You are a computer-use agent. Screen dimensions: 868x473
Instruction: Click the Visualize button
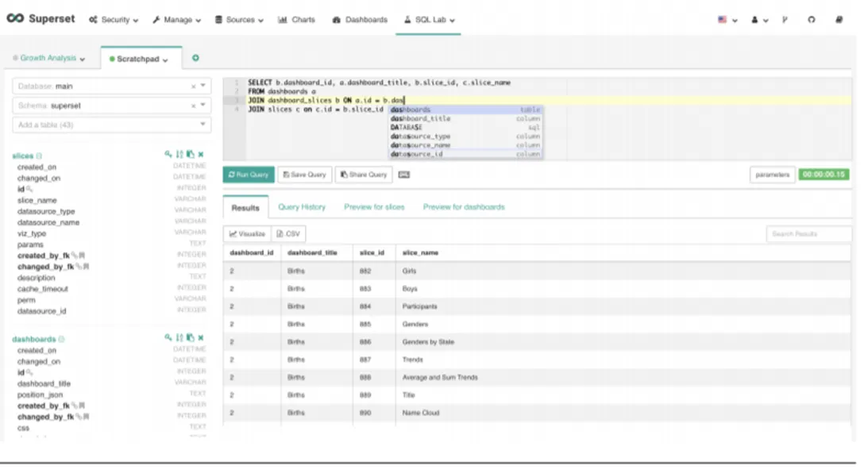coord(247,234)
